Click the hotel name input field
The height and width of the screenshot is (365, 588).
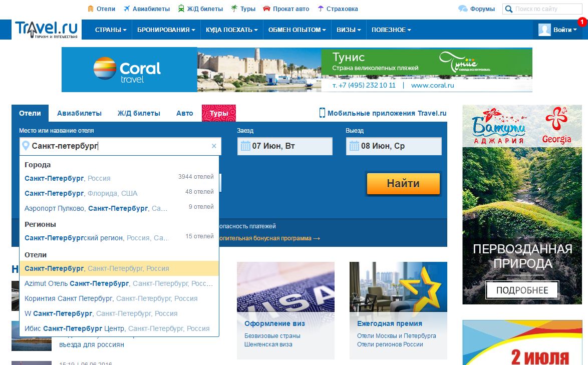coord(120,146)
